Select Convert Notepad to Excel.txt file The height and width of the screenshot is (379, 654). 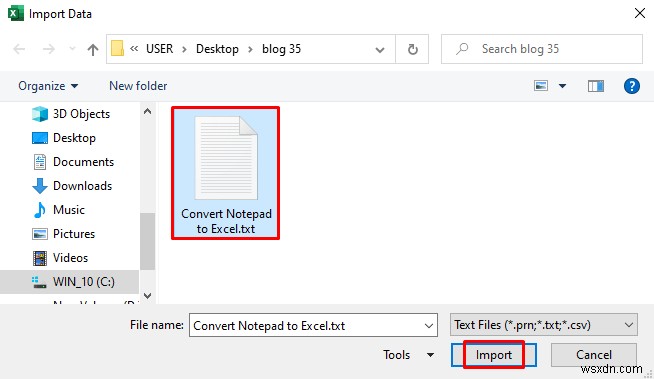226,173
